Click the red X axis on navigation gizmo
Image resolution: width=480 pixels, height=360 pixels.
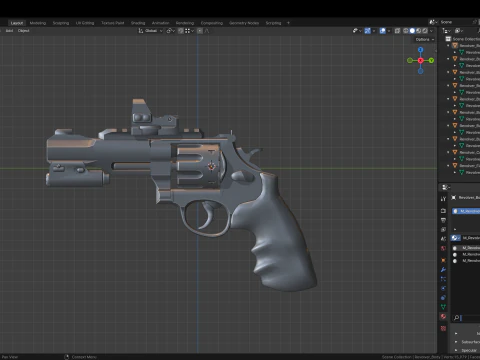[421, 60]
